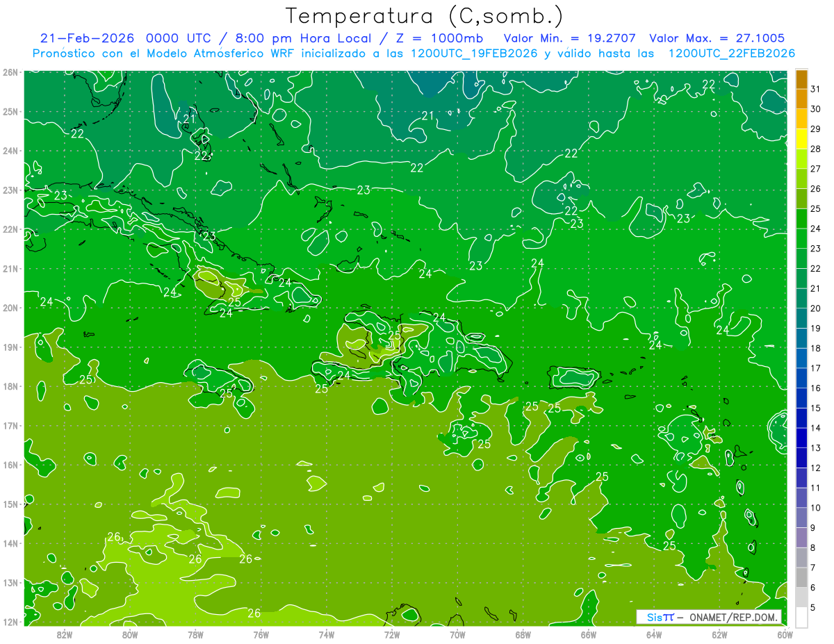Click the '19' label on color scale
Screen dimensions: 834x644
click(x=816, y=329)
